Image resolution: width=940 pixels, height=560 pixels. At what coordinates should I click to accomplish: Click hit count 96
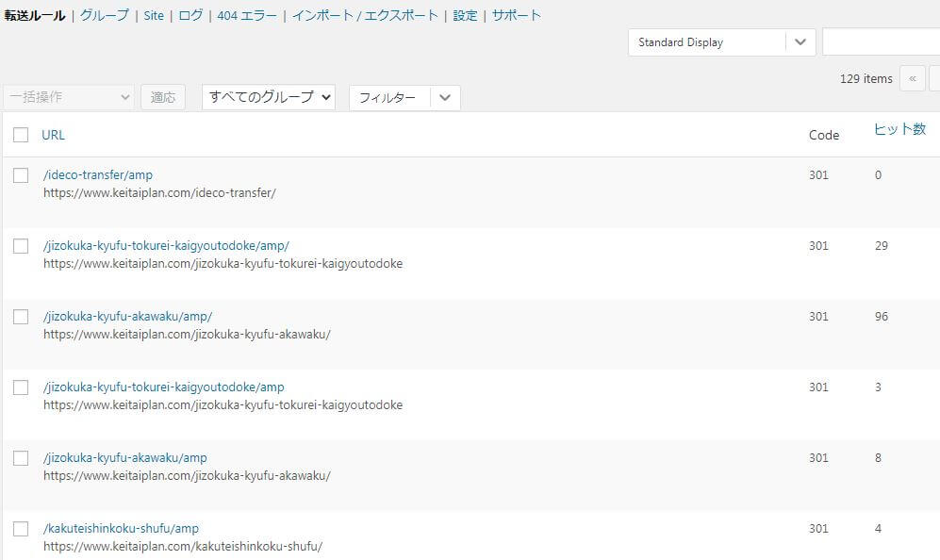(882, 317)
